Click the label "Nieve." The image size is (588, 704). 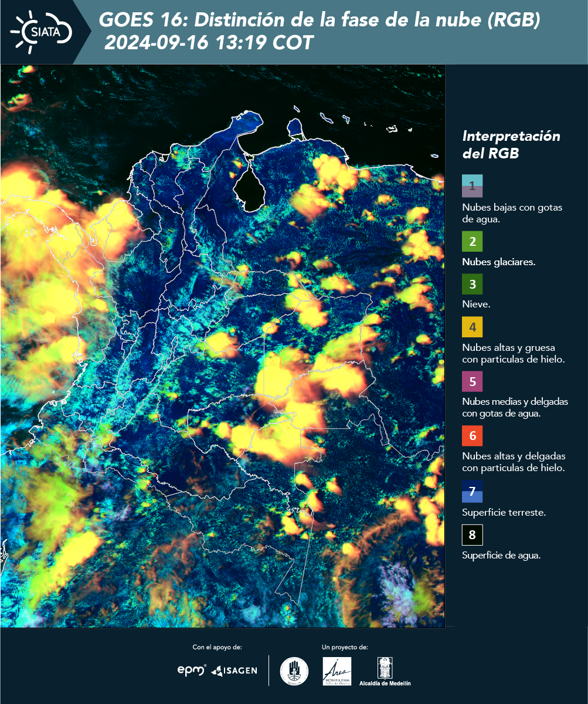tap(476, 304)
